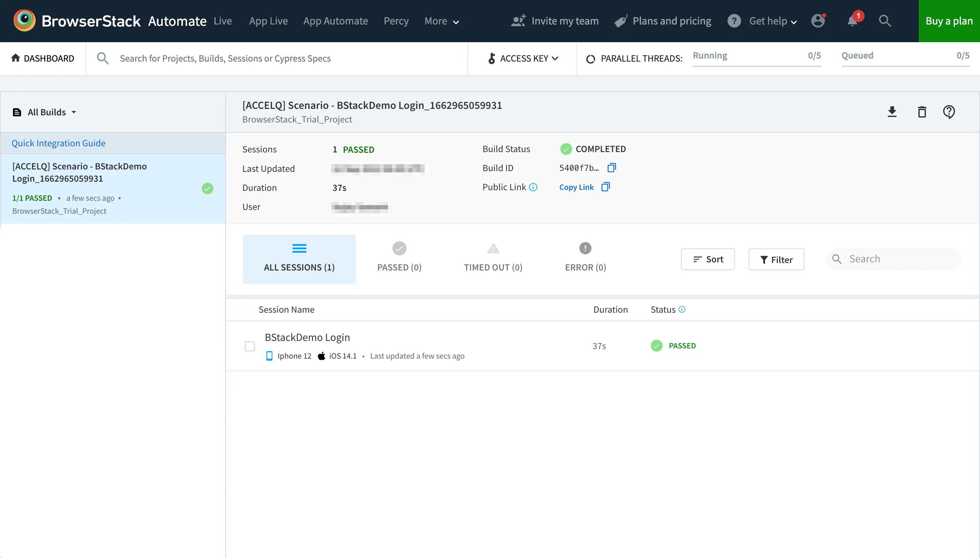Expand the More menu
980x558 pixels.
coord(441,21)
